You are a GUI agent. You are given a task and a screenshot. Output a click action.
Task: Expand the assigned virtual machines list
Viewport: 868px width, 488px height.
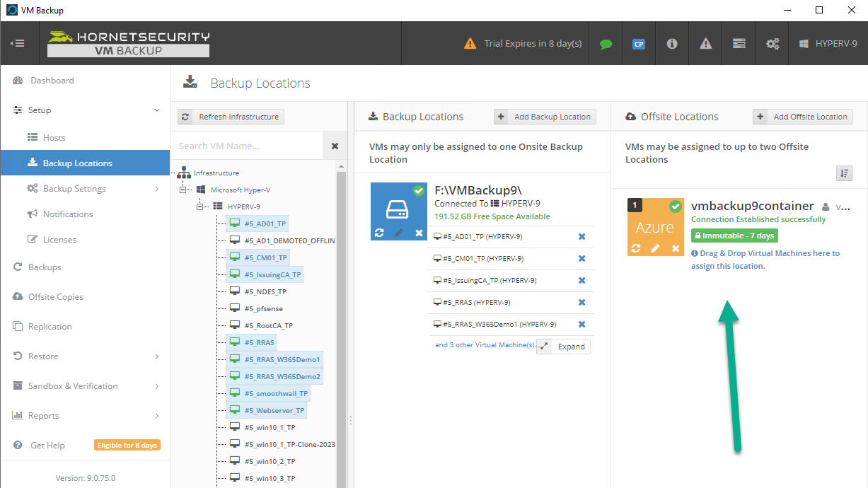click(563, 347)
